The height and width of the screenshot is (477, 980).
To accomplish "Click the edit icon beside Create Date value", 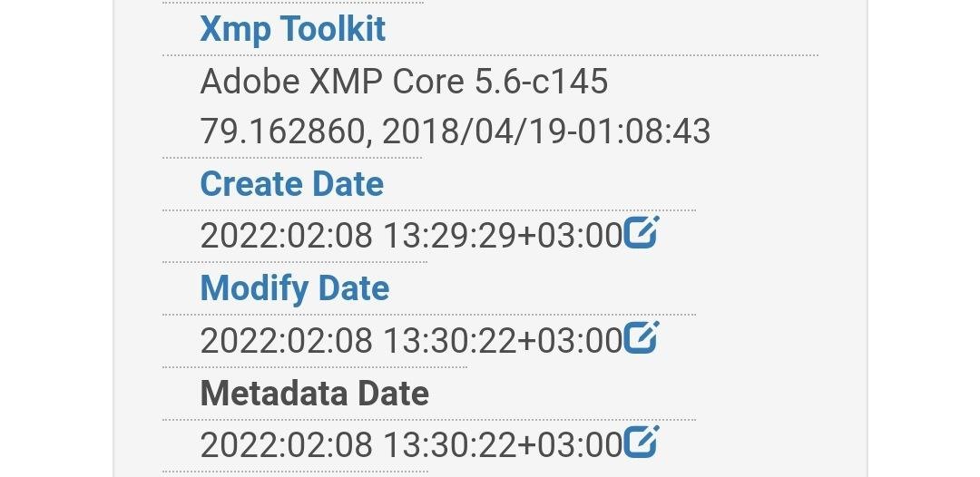I will (x=641, y=233).
